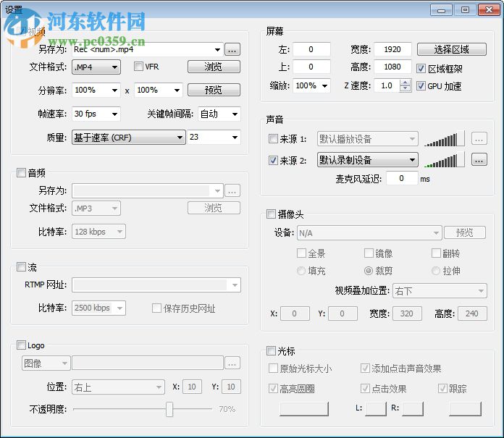Click left-click L color swatch

tap(376, 409)
